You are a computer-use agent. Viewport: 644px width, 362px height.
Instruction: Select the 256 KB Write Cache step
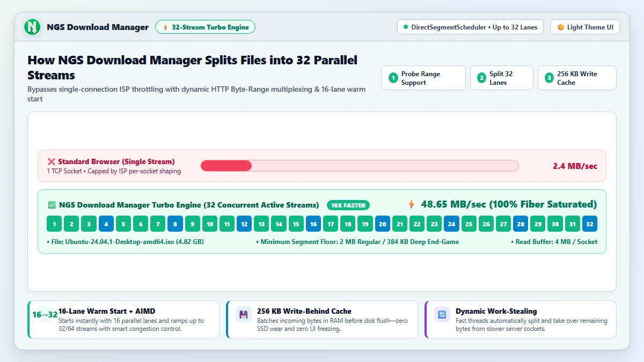577,78
